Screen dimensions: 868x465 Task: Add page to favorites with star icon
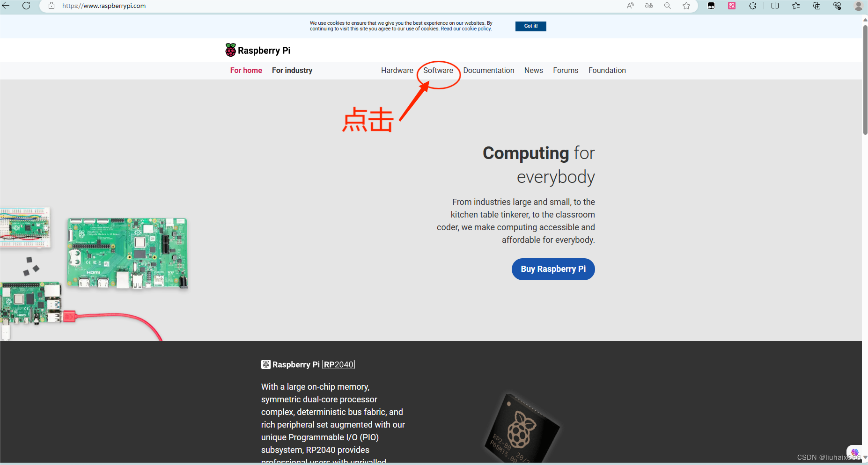point(686,6)
